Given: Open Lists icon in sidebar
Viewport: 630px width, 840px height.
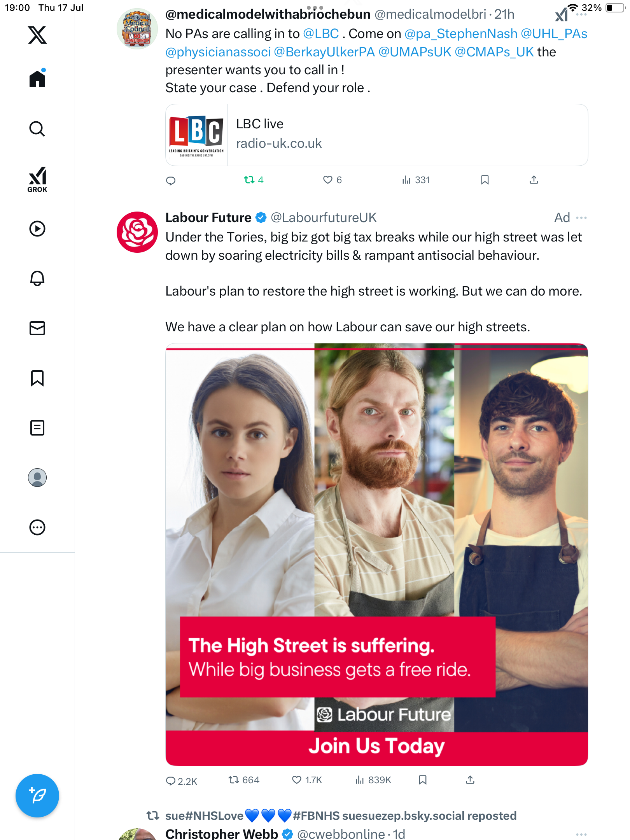Looking at the screenshot, I should (37, 428).
